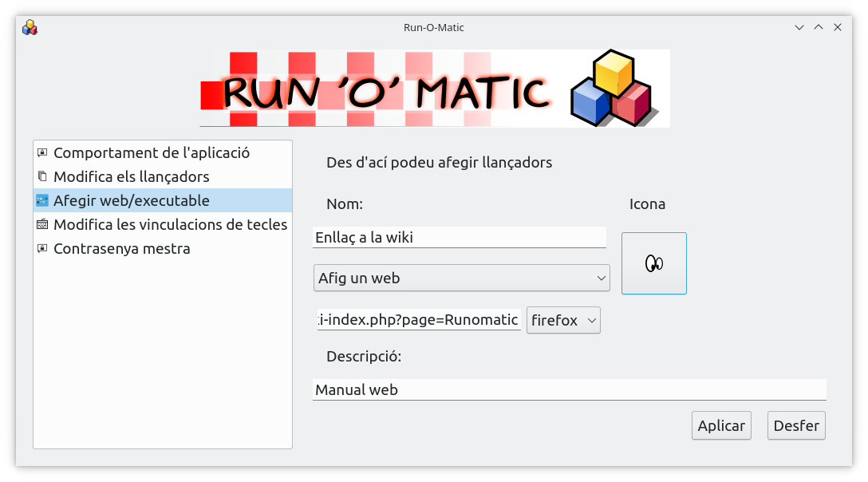
Task: Click the Run 'O' Matic banner image
Action: coord(435,89)
